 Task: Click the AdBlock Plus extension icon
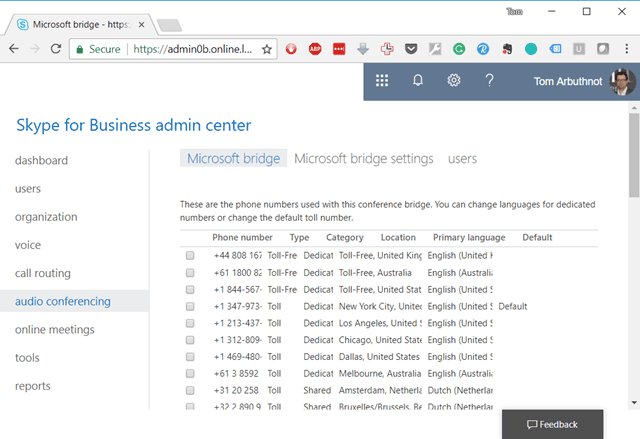[x=315, y=49]
